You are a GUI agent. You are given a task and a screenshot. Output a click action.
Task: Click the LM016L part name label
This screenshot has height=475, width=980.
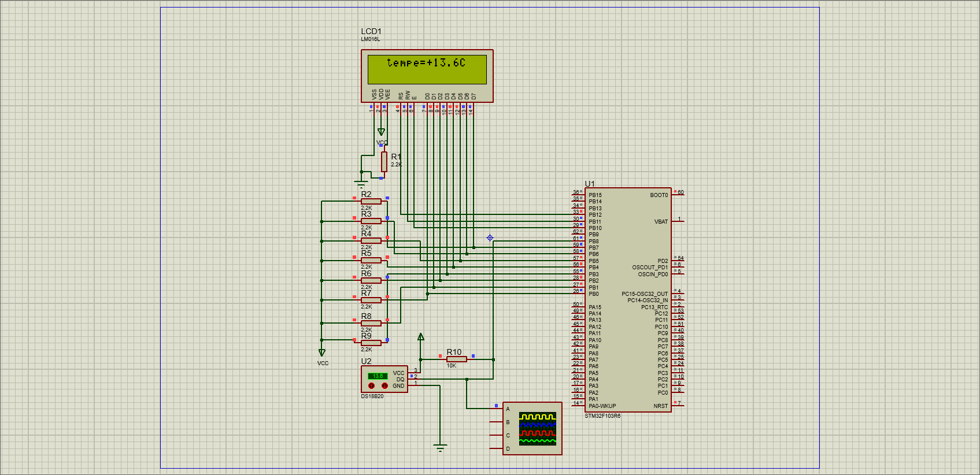pyautogui.click(x=371, y=39)
